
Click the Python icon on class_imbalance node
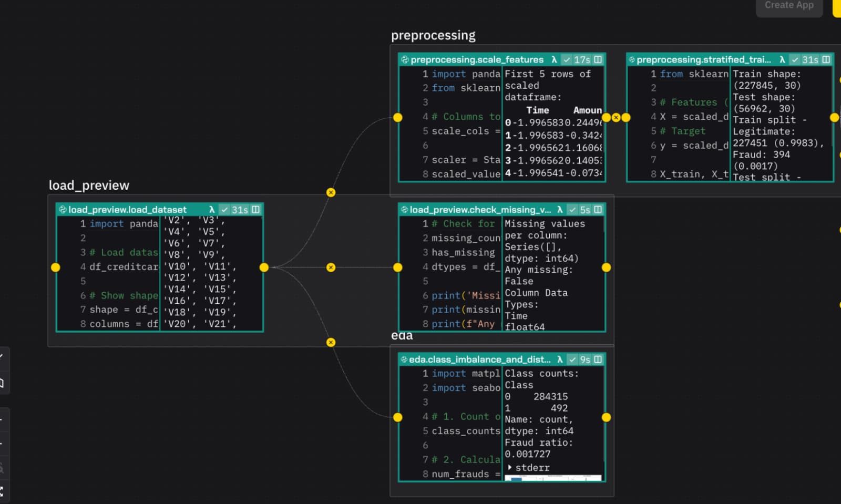[x=404, y=359]
